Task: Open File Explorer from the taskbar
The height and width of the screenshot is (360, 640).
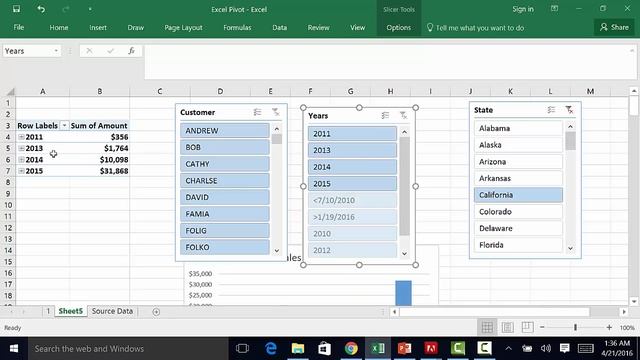Action: [x=298, y=349]
